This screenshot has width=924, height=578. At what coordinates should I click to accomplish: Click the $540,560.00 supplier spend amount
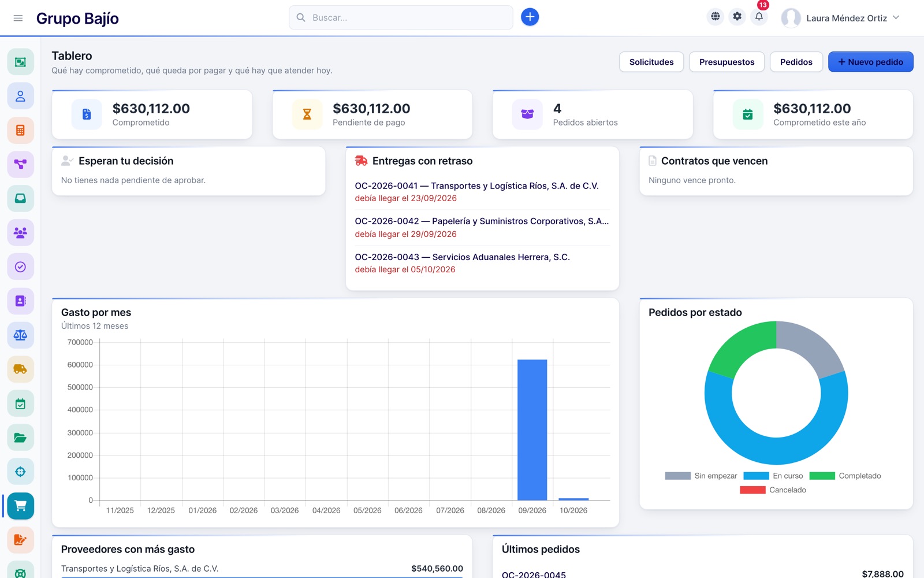pyautogui.click(x=437, y=569)
